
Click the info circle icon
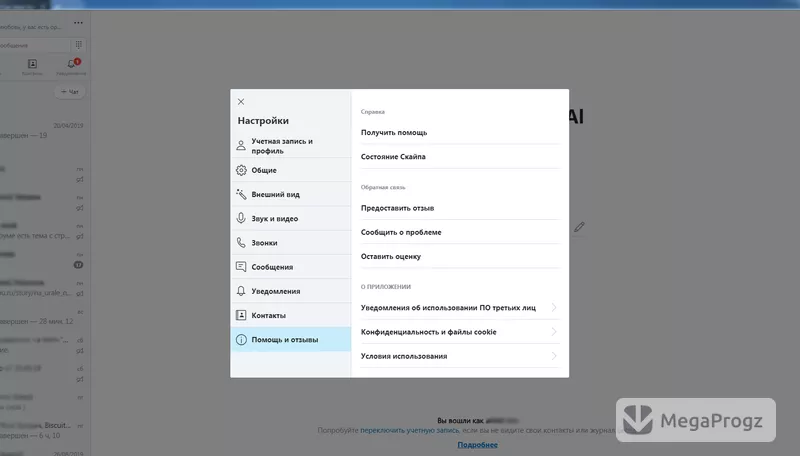[x=241, y=340]
